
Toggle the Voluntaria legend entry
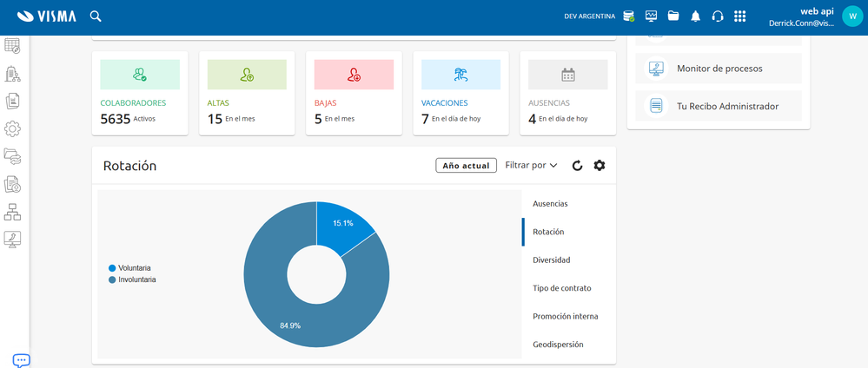click(x=130, y=268)
